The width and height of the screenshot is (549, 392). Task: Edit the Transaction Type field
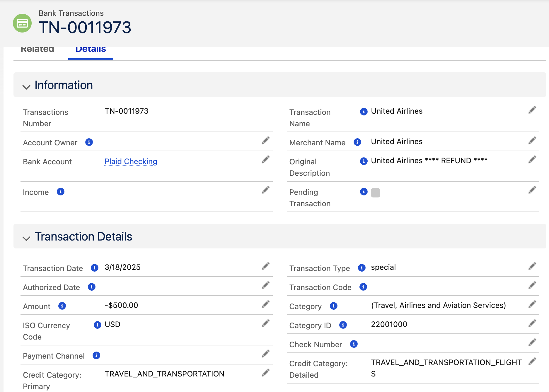[532, 266]
